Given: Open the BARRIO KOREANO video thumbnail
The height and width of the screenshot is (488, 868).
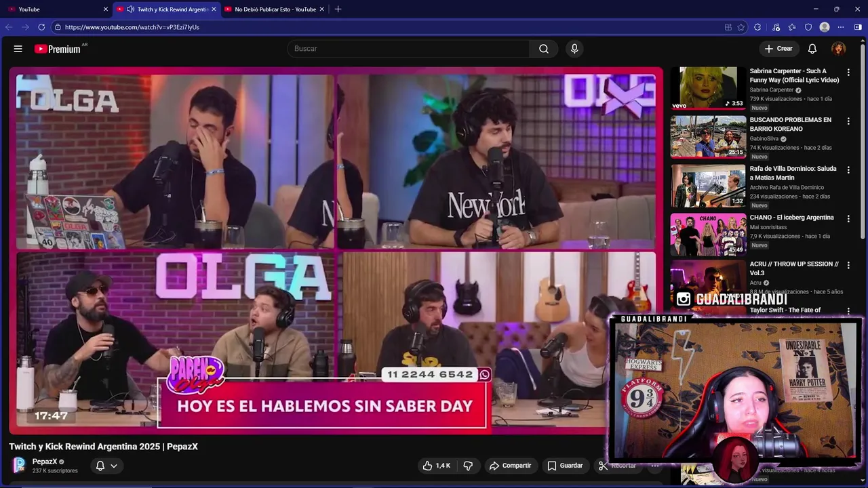Looking at the screenshot, I should click(x=708, y=137).
